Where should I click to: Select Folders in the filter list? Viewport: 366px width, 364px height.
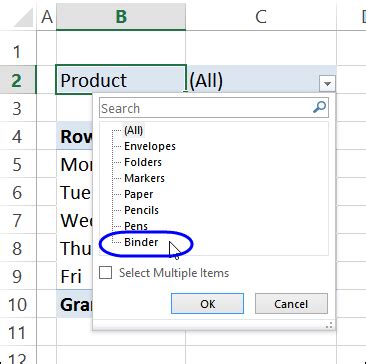pyautogui.click(x=143, y=162)
